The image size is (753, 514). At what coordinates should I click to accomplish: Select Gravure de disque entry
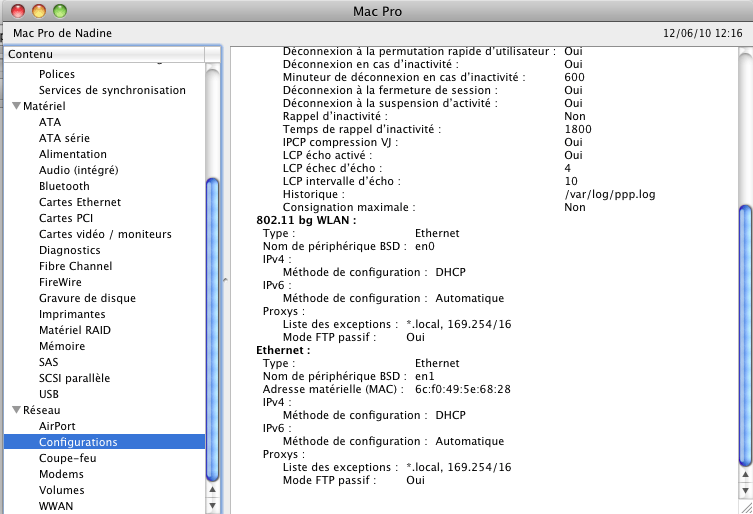pyautogui.click(x=87, y=298)
